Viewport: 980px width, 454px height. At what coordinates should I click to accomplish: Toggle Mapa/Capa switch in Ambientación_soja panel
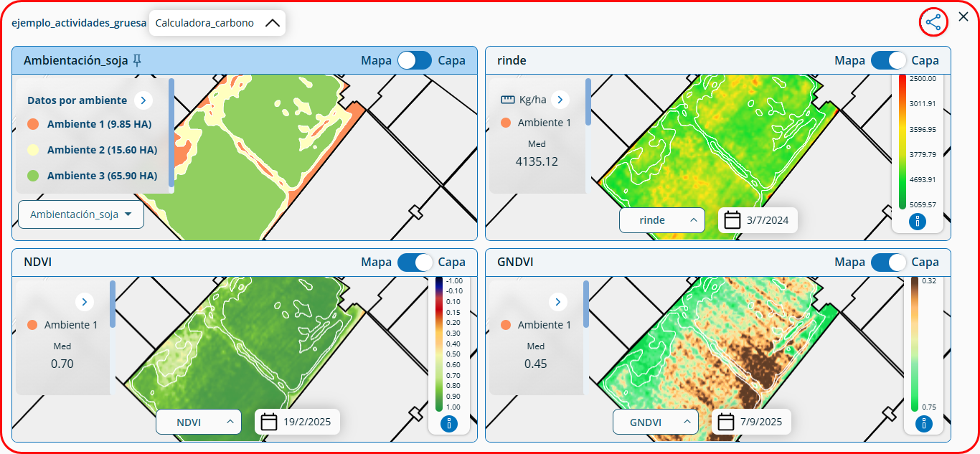415,61
